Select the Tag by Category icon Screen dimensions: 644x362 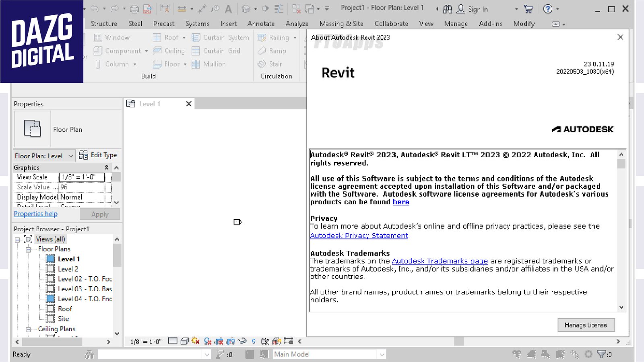click(216, 8)
